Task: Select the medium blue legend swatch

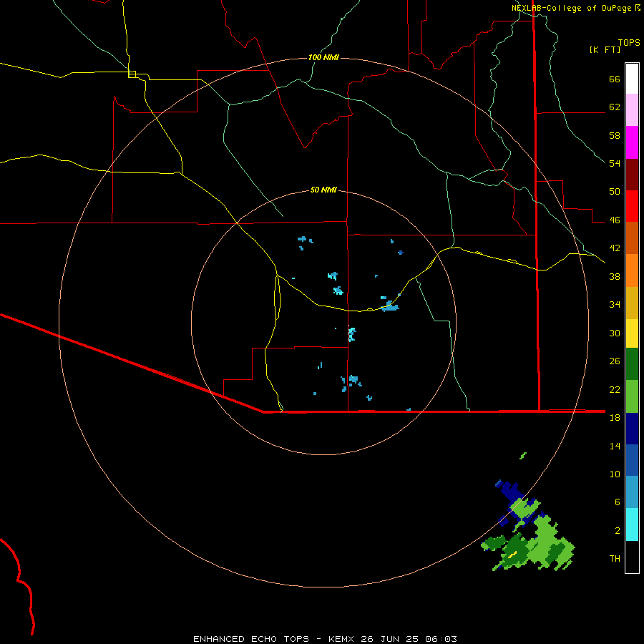Action: click(x=632, y=460)
